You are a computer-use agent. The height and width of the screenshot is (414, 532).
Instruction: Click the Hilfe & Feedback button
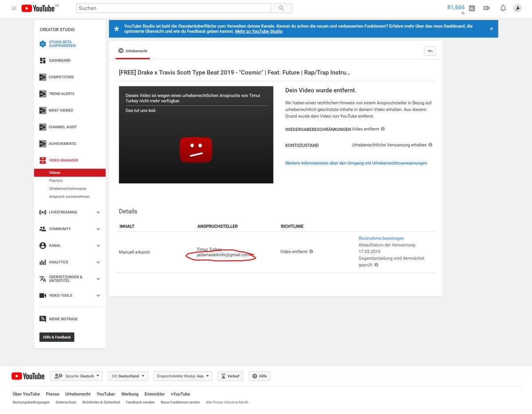click(x=57, y=337)
